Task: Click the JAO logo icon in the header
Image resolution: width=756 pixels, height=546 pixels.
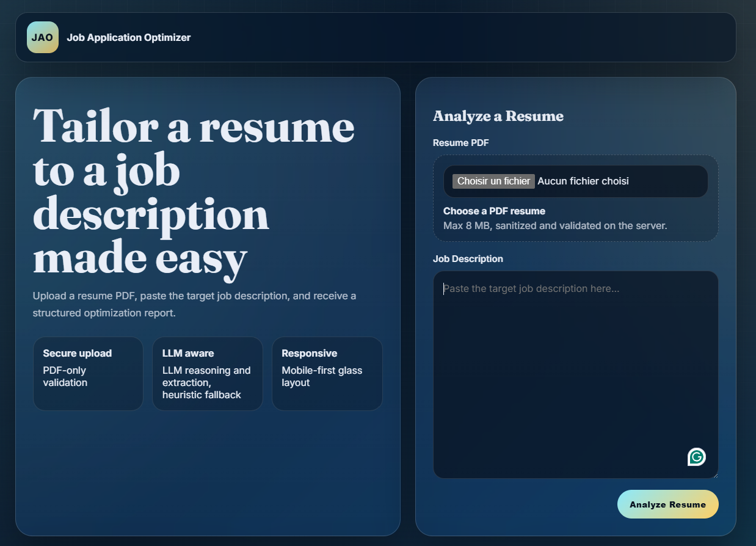Action: pyautogui.click(x=42, y=37)
